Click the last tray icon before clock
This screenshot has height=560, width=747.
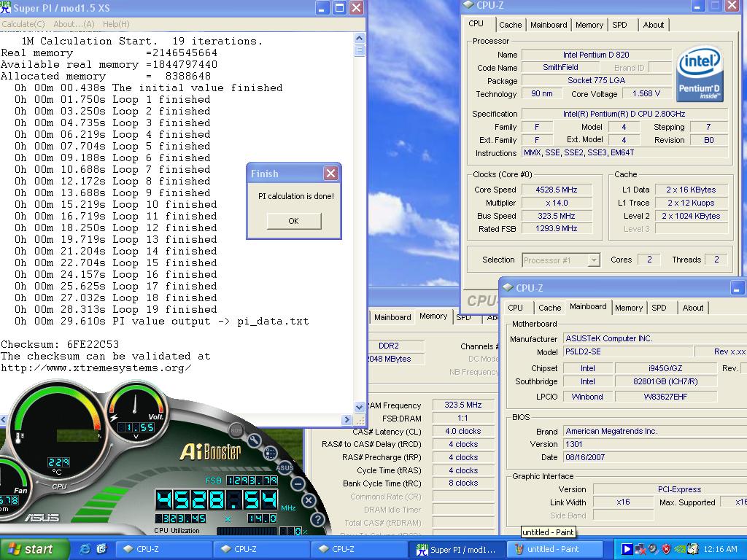tap(693, 549)
